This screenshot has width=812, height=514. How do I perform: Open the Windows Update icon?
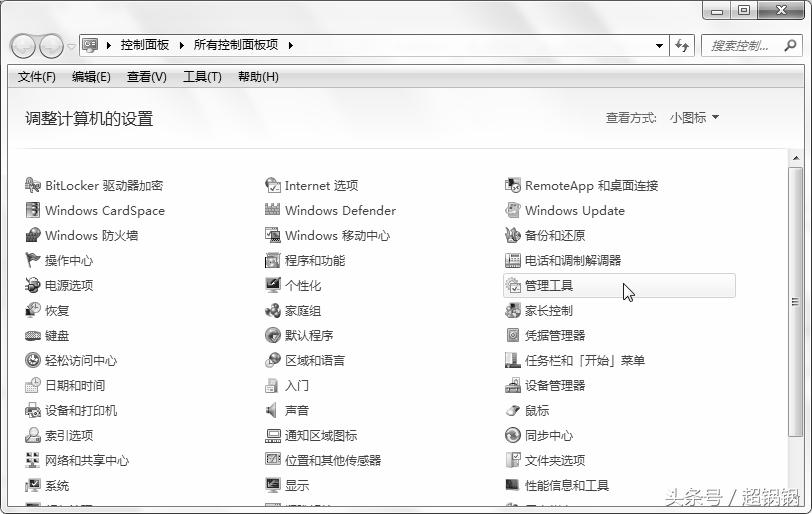[x=513, y=210]
